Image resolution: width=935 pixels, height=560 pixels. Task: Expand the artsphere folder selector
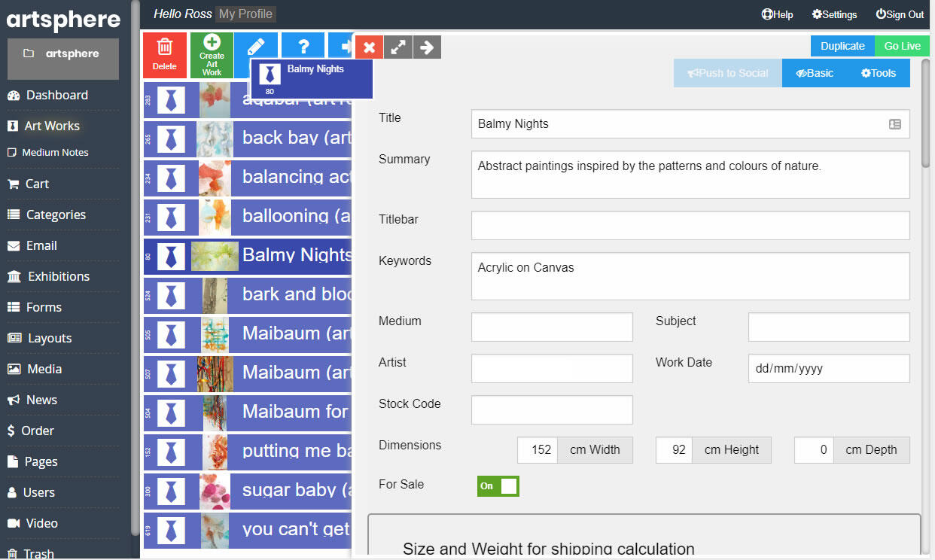pyautogui.click(x=63, y=54)
